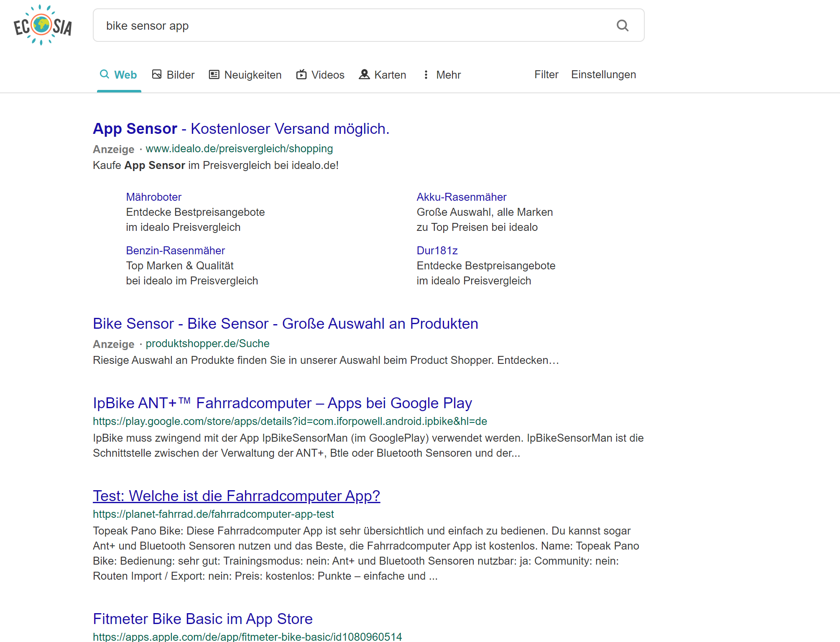Expand the Mehr menu
Viewport: 840px width, 642px height.
click(442, 75)
